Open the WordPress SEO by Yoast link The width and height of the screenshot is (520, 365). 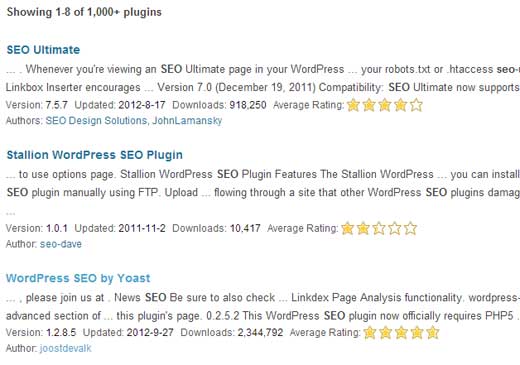click(78, 278)
